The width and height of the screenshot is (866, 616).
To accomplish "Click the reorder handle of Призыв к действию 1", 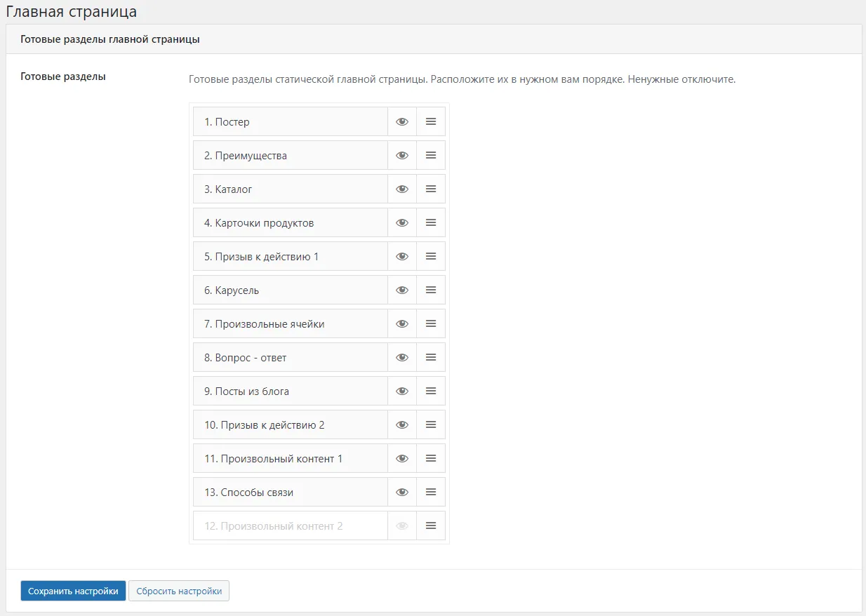I will (x=431, y=256).
